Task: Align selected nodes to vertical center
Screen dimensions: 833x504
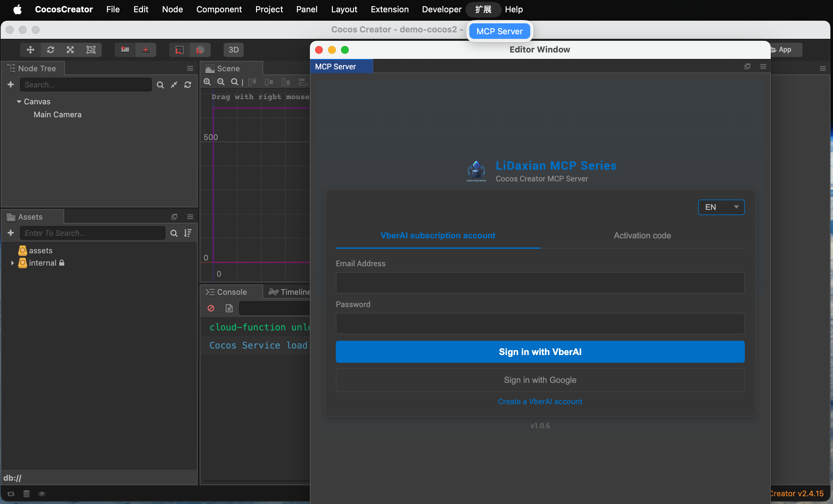Action: tap(269, 82)
